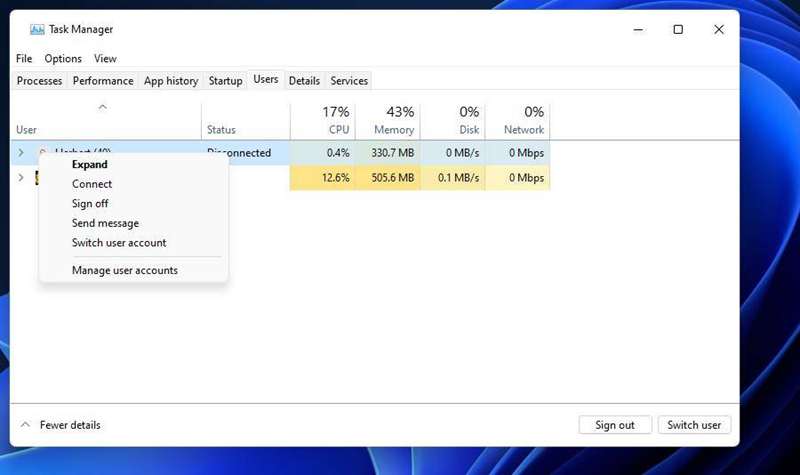
Task: Go to the App history tab
Action: (171, 81)
